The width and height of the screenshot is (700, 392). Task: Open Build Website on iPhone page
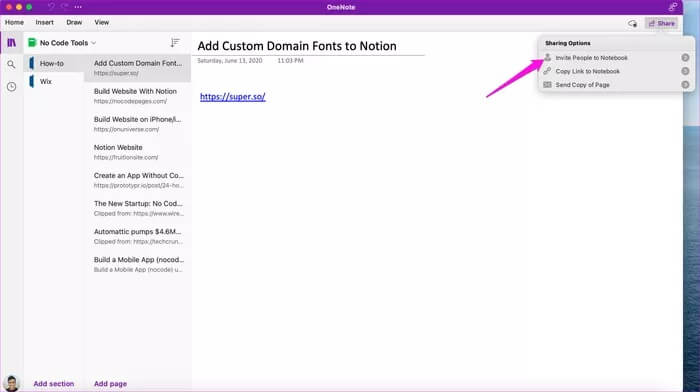pos(138,124)
